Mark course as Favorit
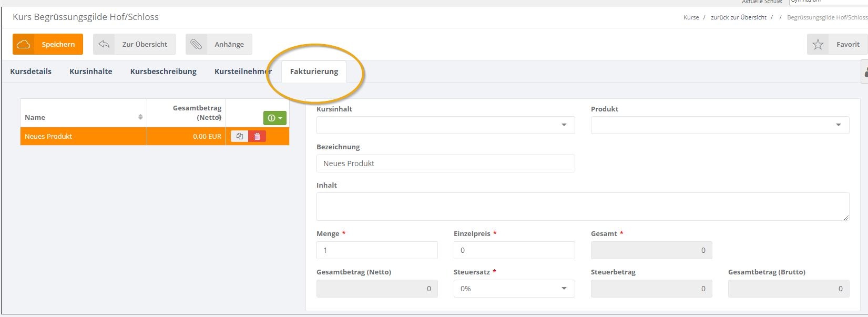The width and height of the screenshot is (868, 317). (838, 44)
